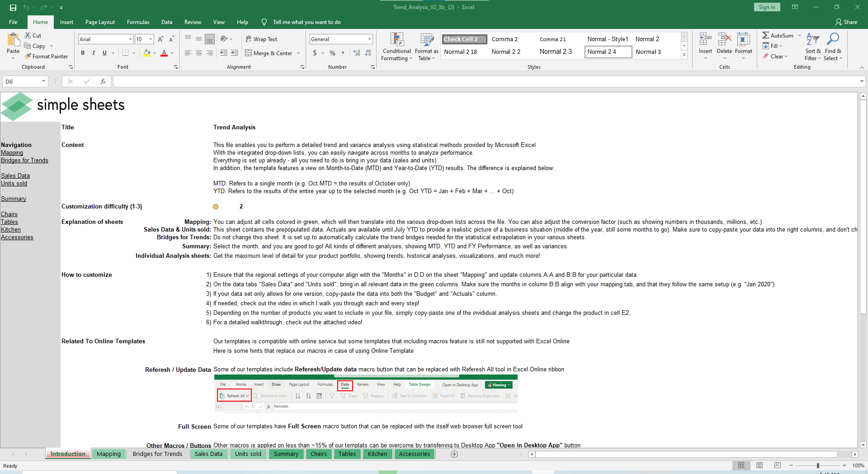Click AutoSum sigma icon
Viewport: 868px width, 474px height.
[766, 35]
